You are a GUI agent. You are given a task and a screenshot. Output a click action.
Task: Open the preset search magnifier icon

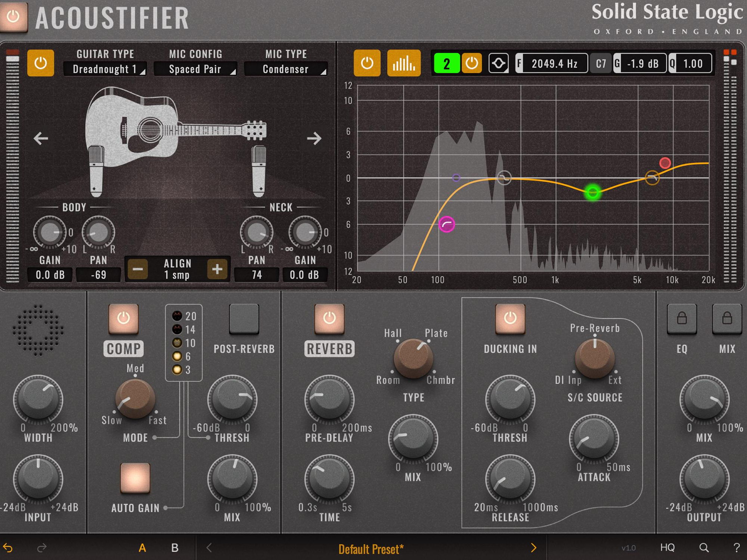click(704, 548)
